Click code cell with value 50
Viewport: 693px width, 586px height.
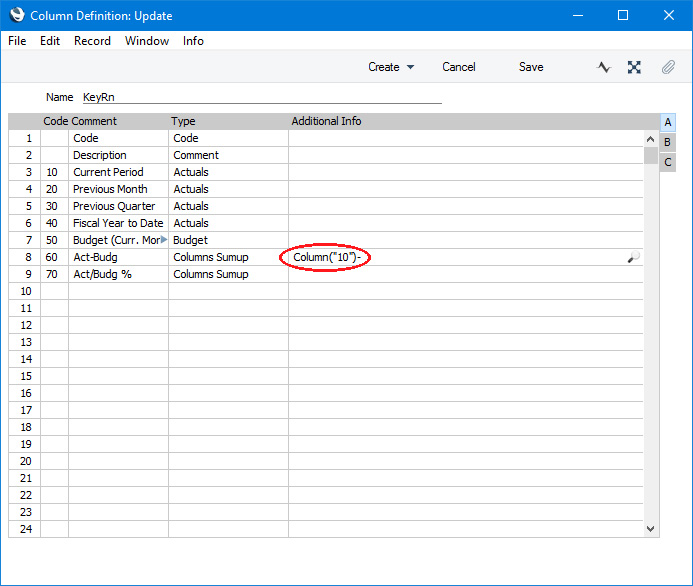pos(54,240)
